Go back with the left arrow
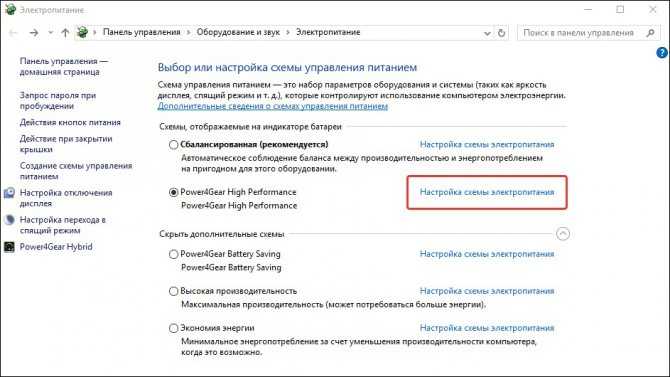This screenshot has height=377, width=670. coord(13,32)
